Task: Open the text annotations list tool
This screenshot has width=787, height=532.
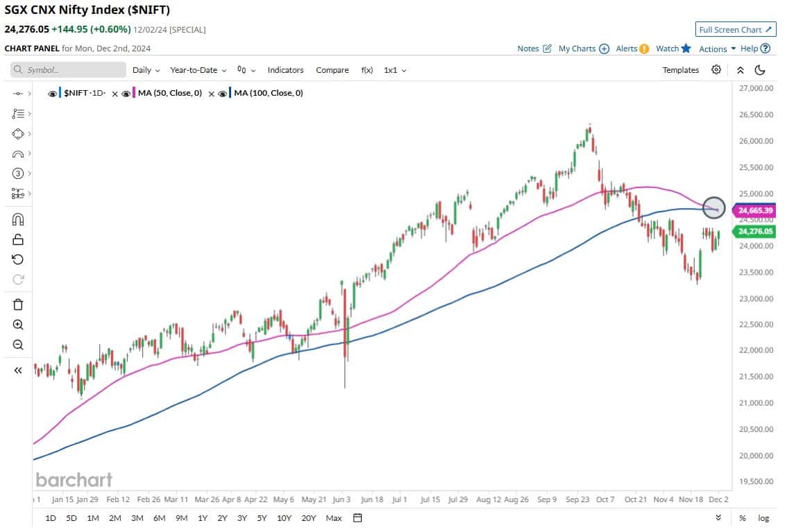Action: point(17,114)
